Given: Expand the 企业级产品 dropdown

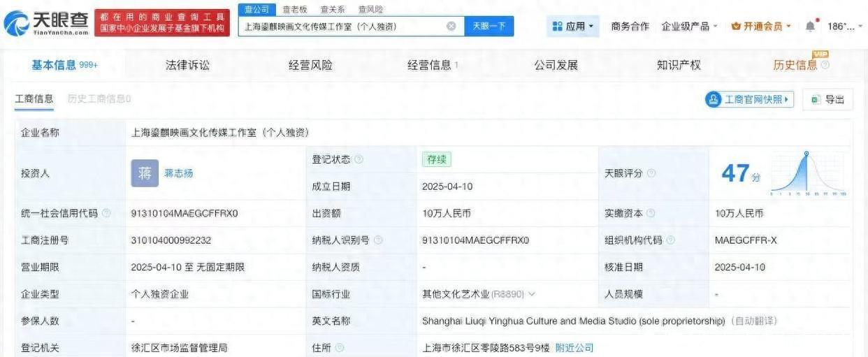Looking at the screenshot, I should (690, 27).
